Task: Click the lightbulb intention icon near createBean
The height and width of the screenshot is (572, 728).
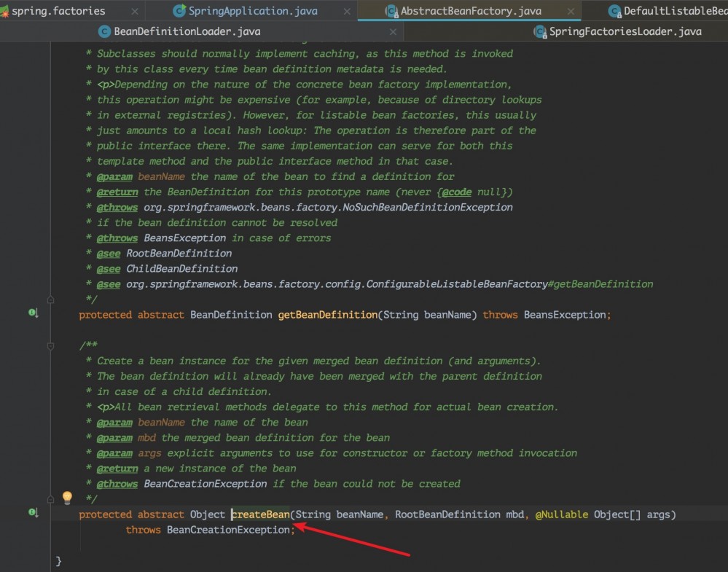Action: (67, 497)
